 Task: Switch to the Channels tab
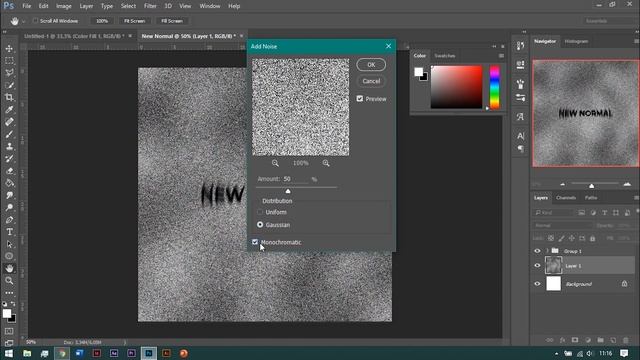pos(566,198)
